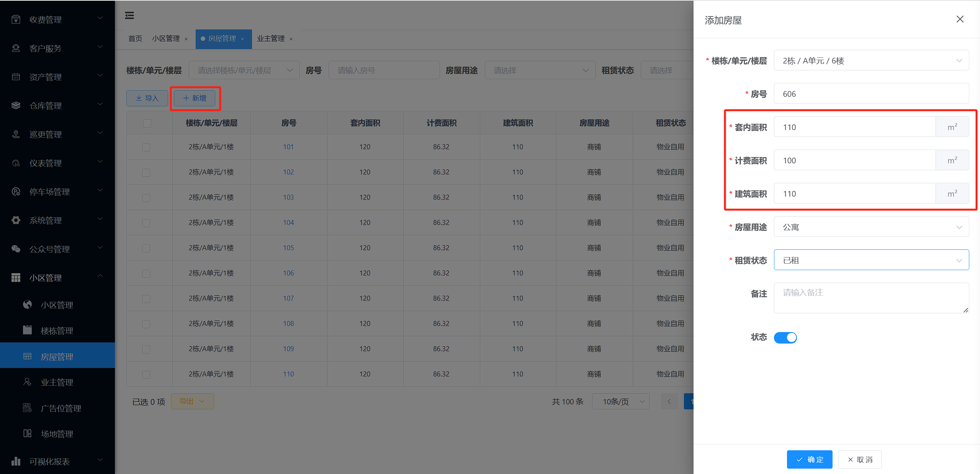The height and width of the screenshot is (474, 980).
Task: Click the 业主管理 person icon
Action: point(27,382)
